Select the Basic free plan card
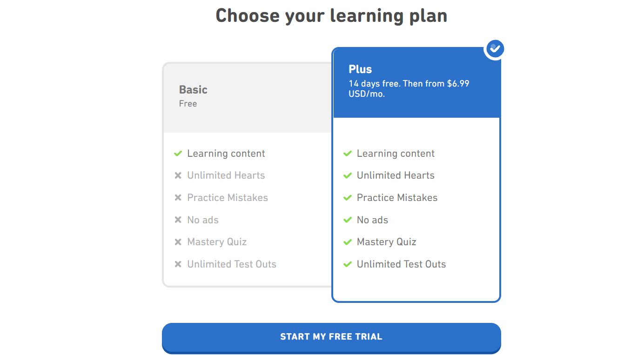The width and height of the screenshot is (644, 355). click(247, 98)
